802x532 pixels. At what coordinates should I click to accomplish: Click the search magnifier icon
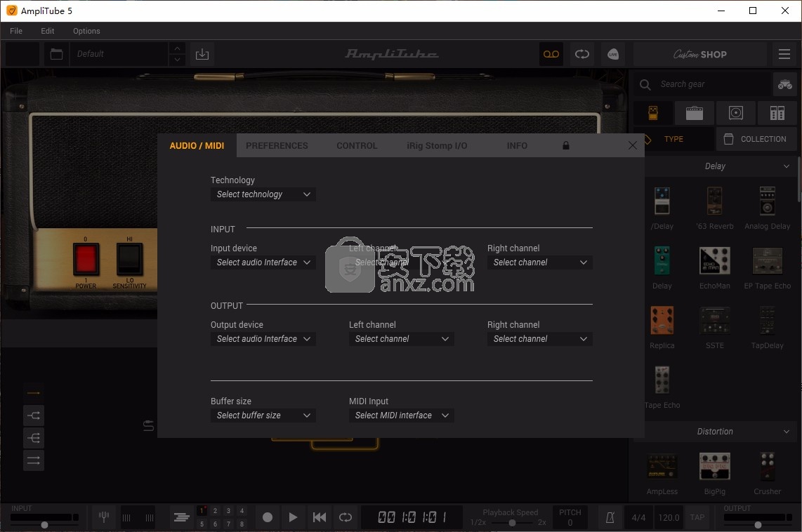(645, 84)
